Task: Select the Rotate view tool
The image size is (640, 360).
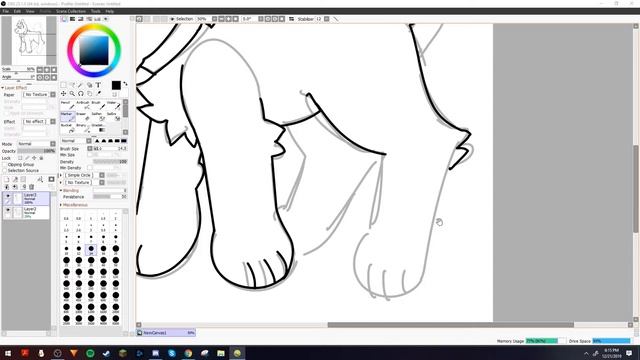Action: pos(80,93)
